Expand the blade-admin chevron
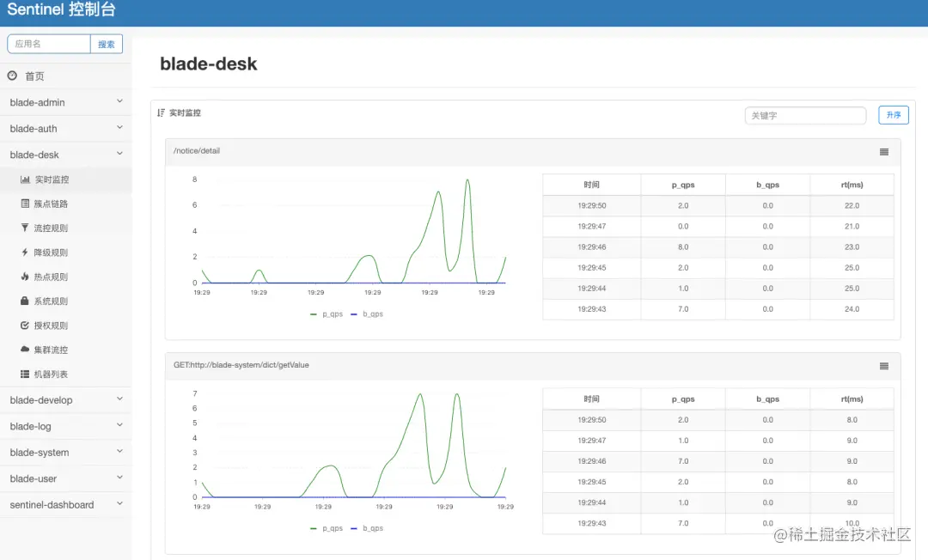Viewport: 928px width, 560px height. (119, 101)
